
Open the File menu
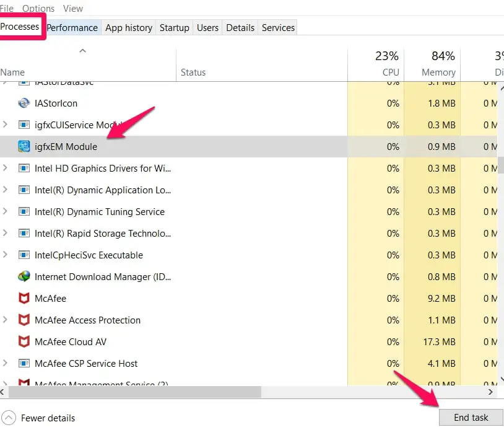[x=6, y=9]
